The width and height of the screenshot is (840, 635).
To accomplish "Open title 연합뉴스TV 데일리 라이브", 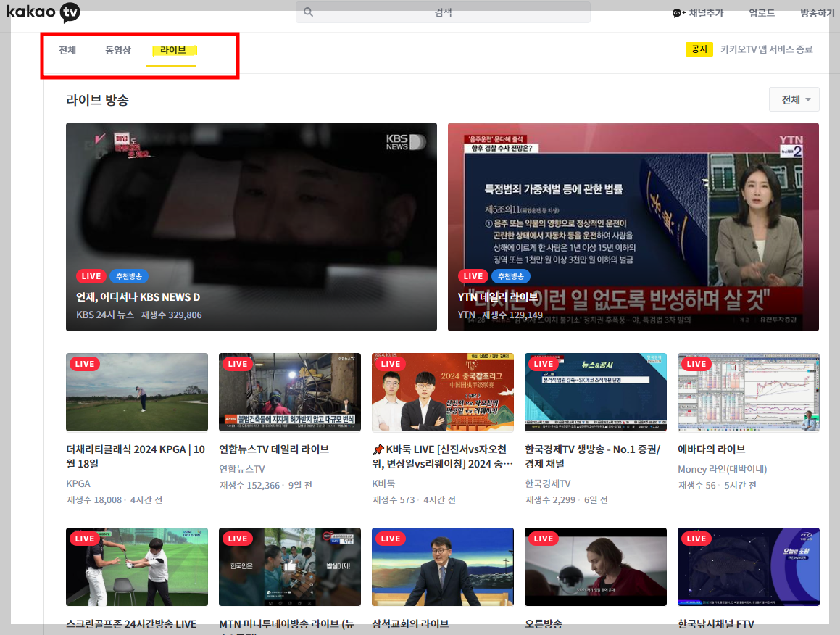I will click(274, 449).
